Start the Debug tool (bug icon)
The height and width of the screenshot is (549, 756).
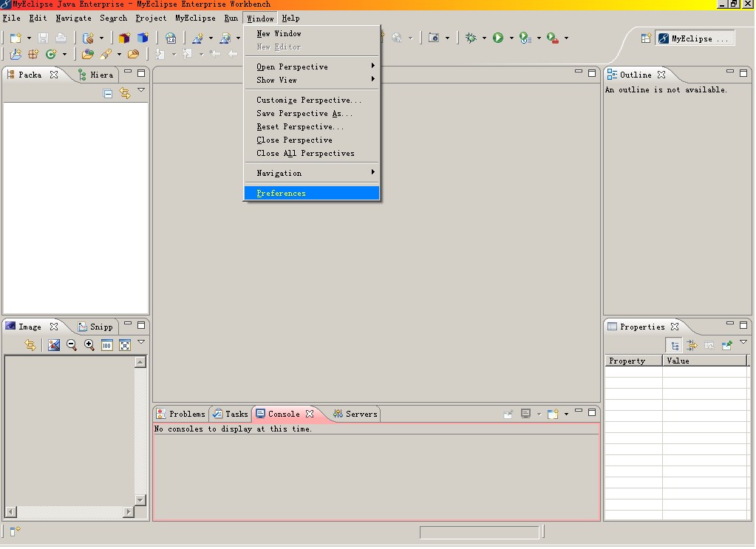[x=471, y=38]
